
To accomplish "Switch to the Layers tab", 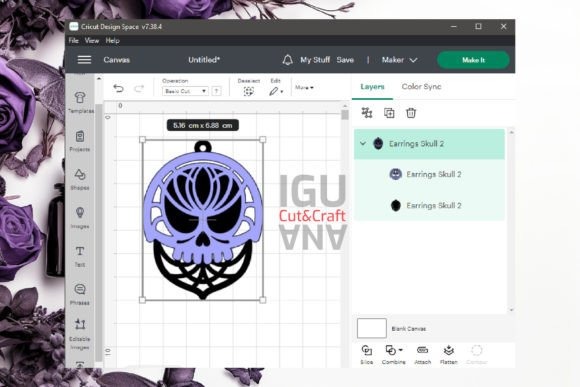I will 372,87.
